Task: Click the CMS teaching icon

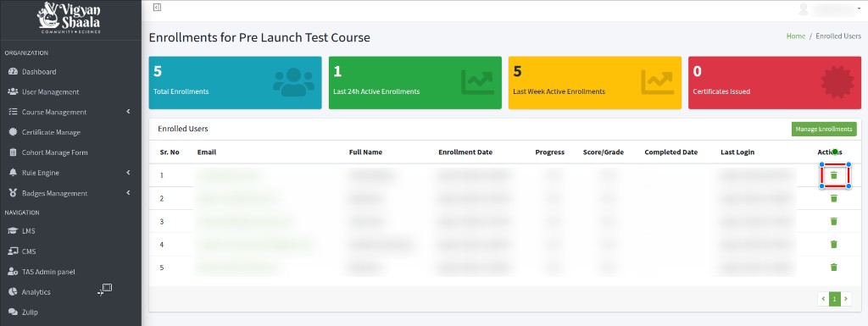Action: click(x=14, y=251)
